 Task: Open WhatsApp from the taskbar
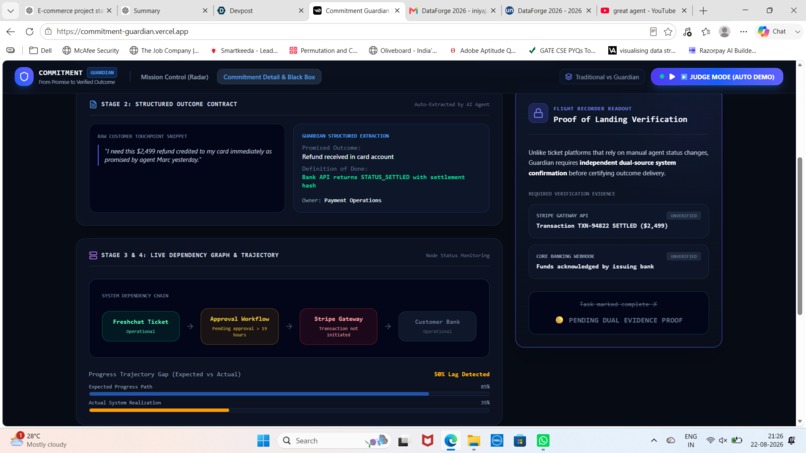click(543, 441)
